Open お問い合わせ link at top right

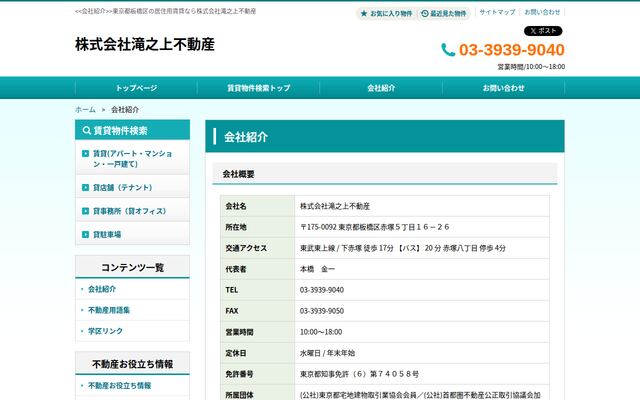(542, 12)
